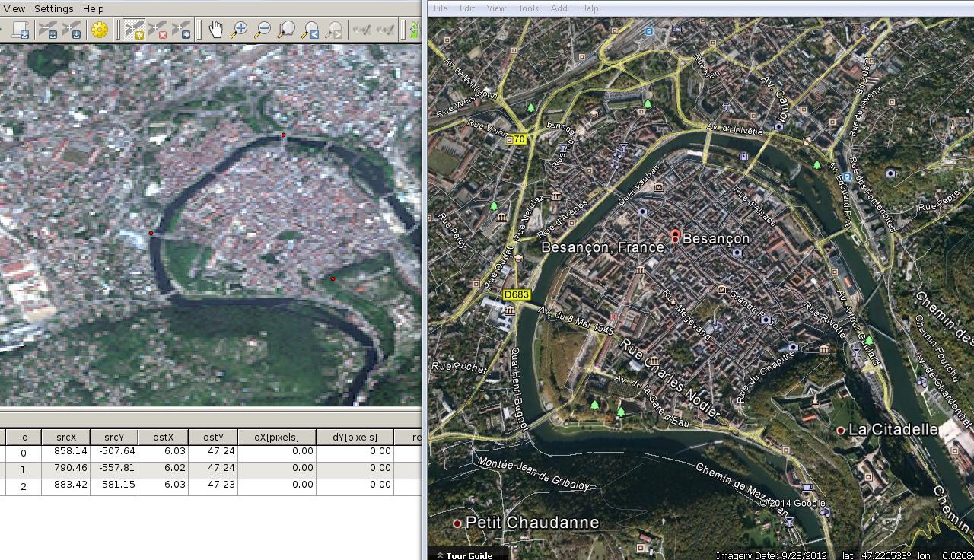The height and width of the screenshot is (560, 974).
Task: Click the red Besançon placemark in Google Earth
Action: click(x=674, y=235)
